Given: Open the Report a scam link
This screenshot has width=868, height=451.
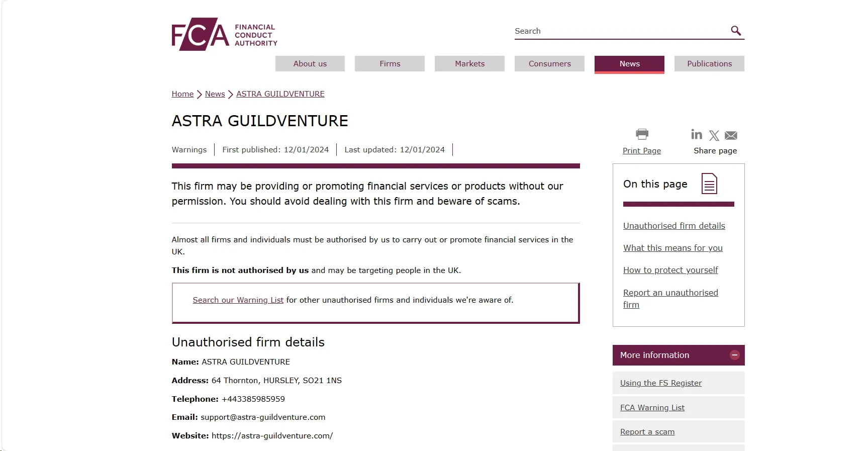Looking at the screenshot, I should (x=647, y=432).
